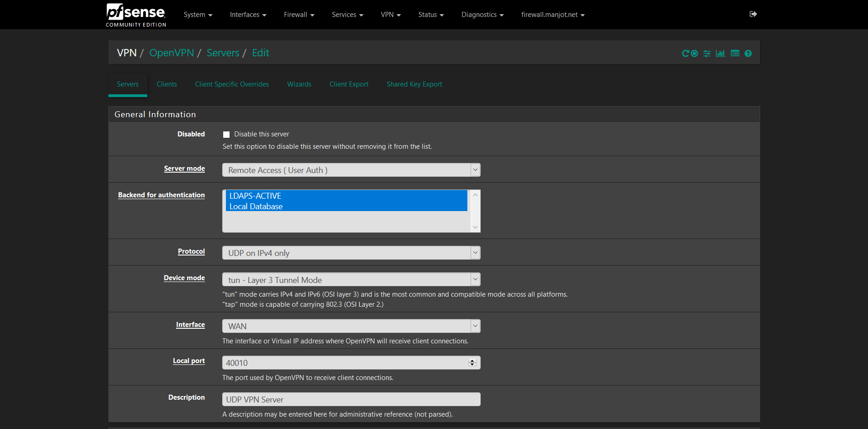Open the VPN menu in navbar
Screen dimensions: 868x429
(x=391, y=15)
